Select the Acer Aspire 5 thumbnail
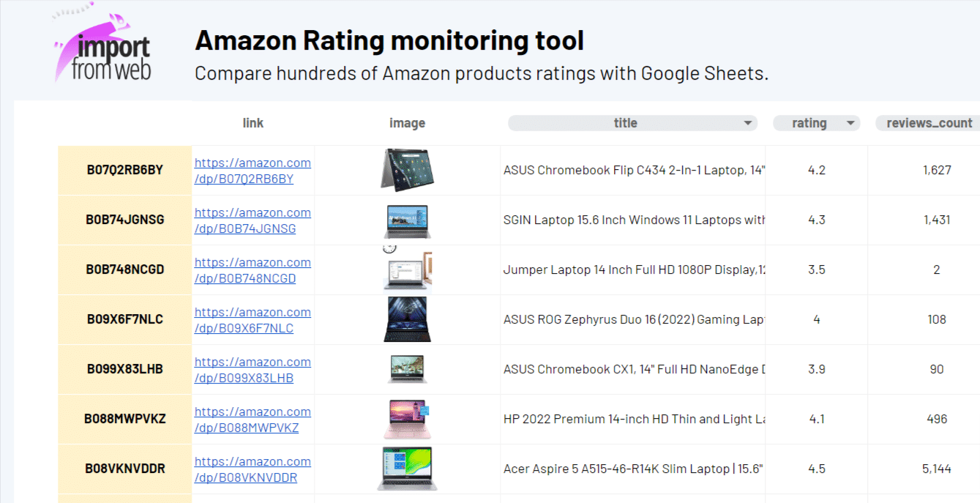Viewport: 980px width, 503px height. (407, 469)
